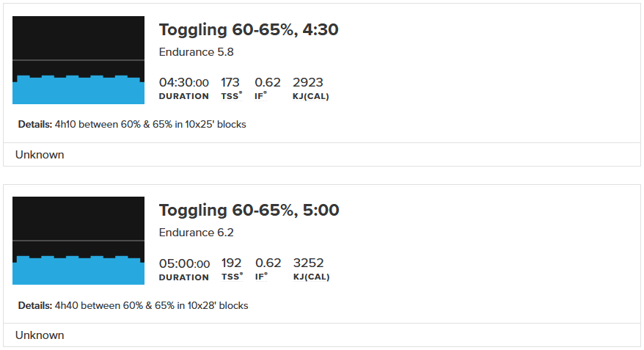Select the 'Endurance 6.2' subtitle

(196, 233)
